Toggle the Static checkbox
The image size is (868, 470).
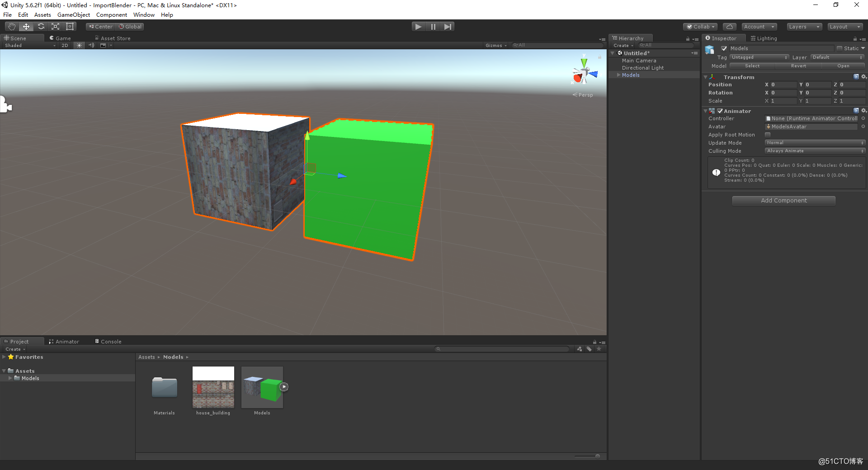click(x=840, y=48)
